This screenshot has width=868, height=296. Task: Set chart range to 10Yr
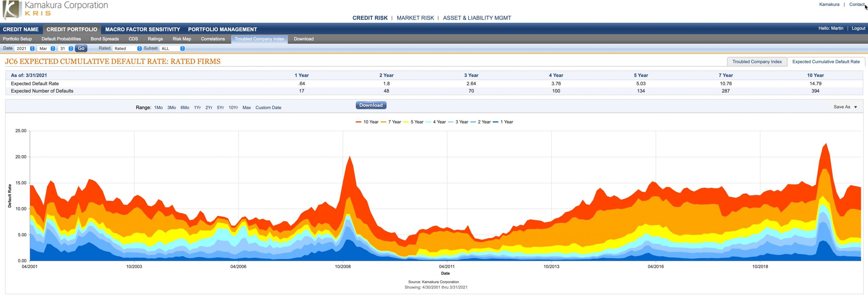click(x=233, y=107)
